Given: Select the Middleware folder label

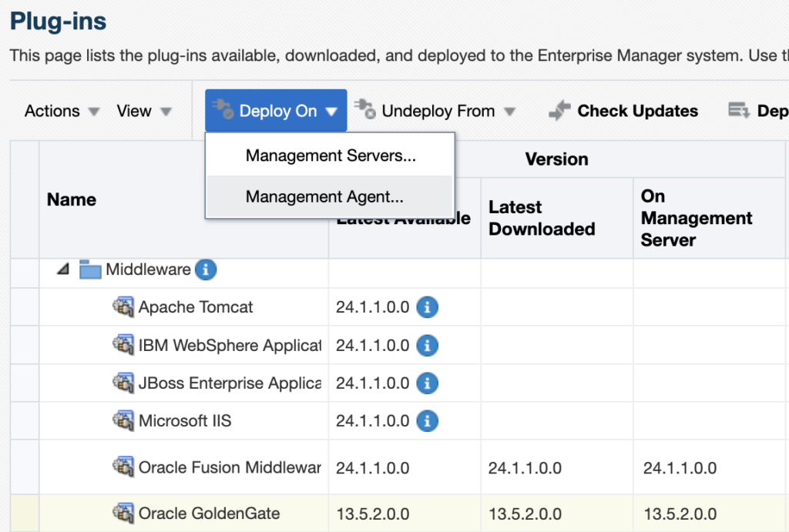Looking at the screenshot, I should (x=148, y=269).
